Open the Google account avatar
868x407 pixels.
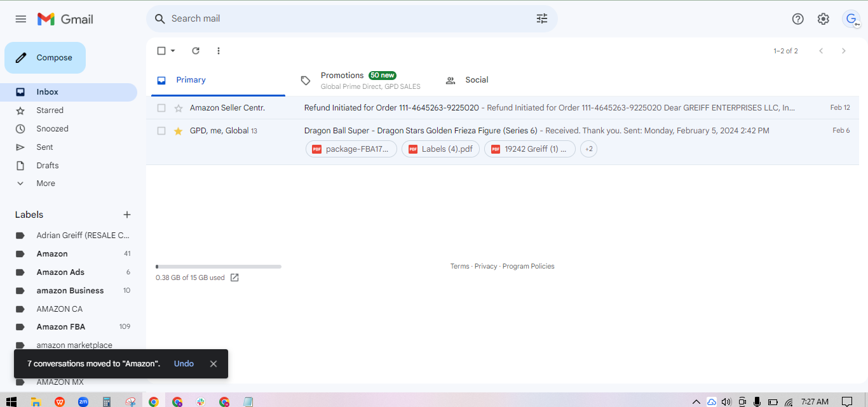(851, 19)
